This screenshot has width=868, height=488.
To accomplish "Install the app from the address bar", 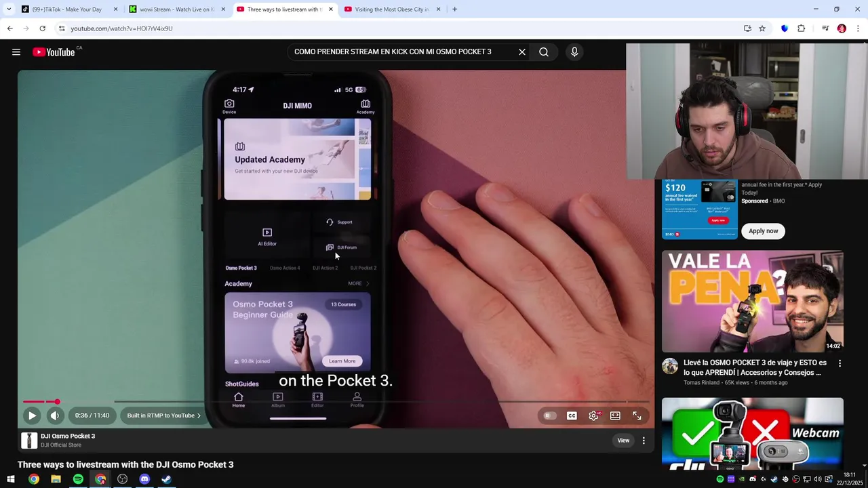I will (x=747, y=28).
